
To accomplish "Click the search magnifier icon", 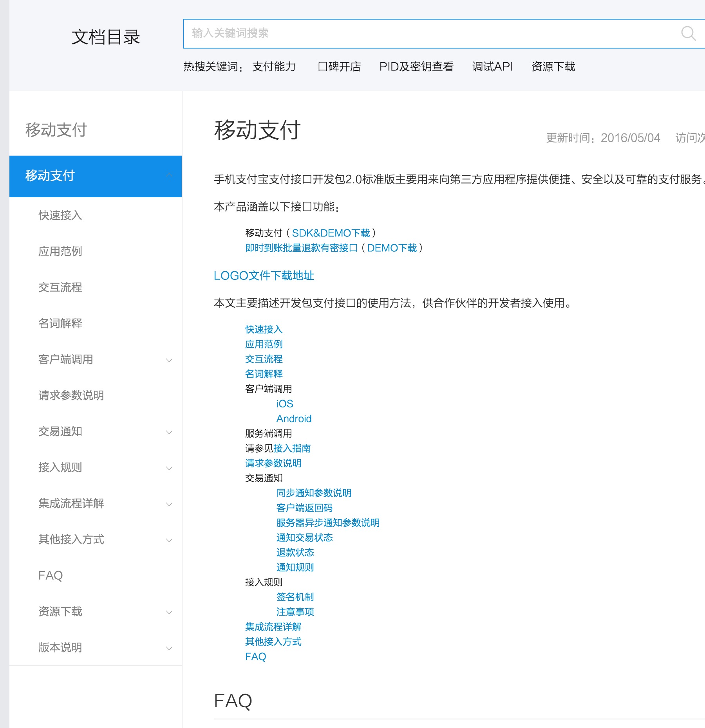I will click(x=688, y=34).
